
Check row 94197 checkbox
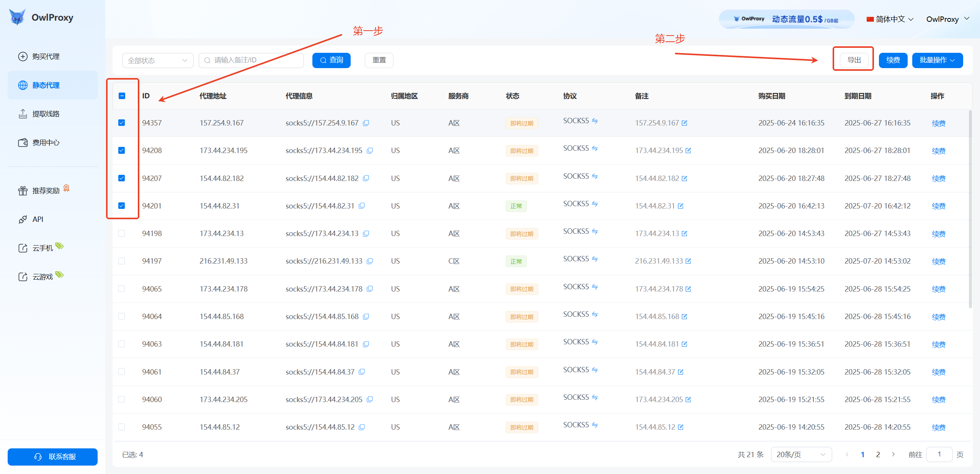pyautogui.click(x=122, y=261)
